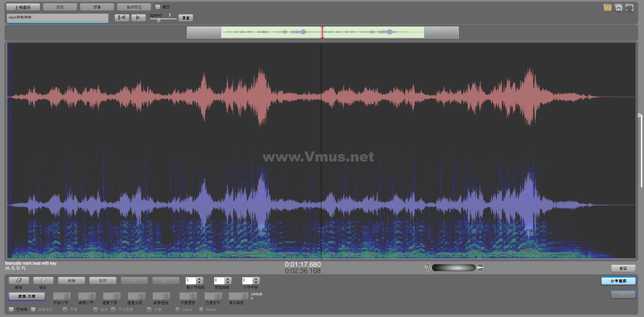
Task: Increase 弱起拍数 pickup-beats value
Action: (x=228, y=279)
